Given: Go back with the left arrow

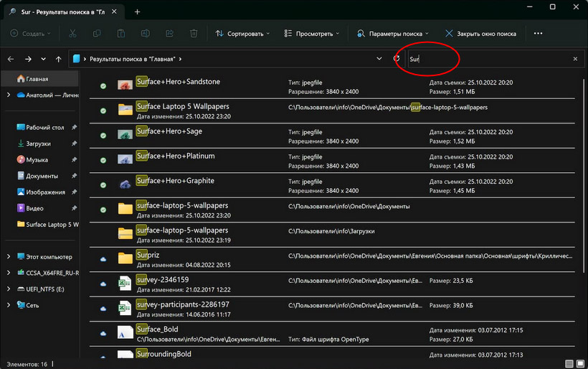Looking at the screenshot, I should click(11, 59).
